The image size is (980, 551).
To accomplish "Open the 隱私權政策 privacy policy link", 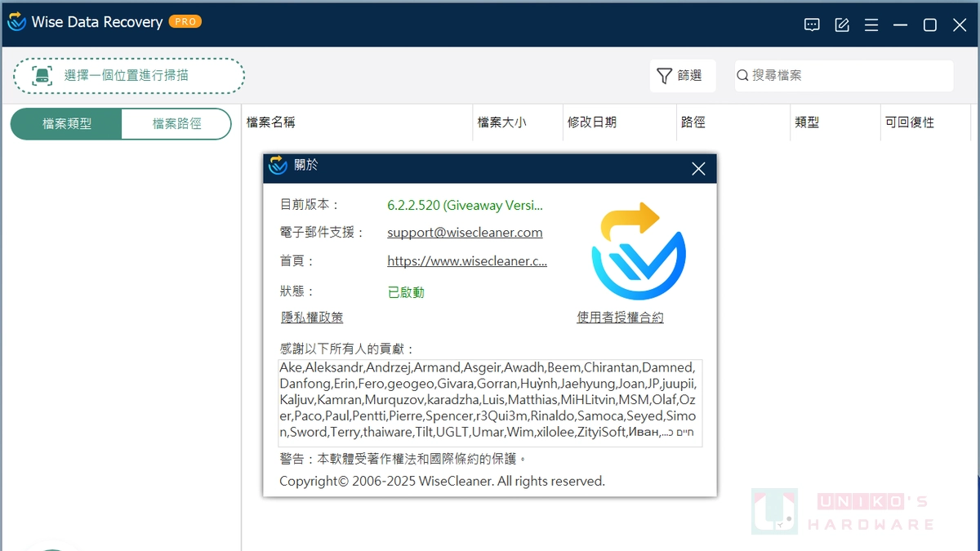I will [312, 318].
